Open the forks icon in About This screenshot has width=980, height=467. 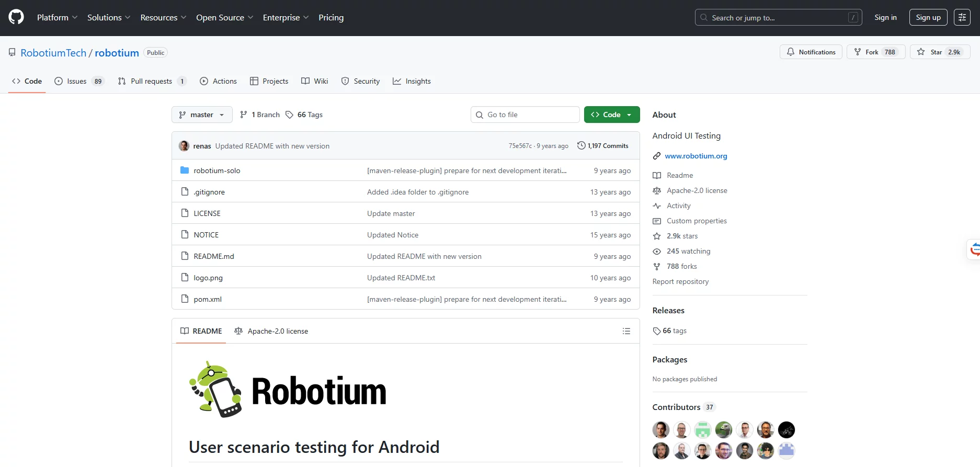point(657,266)
